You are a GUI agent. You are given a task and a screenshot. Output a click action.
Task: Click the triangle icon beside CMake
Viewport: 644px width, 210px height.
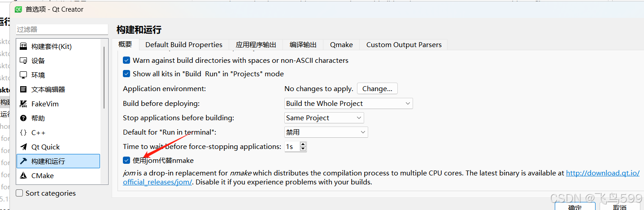point(23,175)
